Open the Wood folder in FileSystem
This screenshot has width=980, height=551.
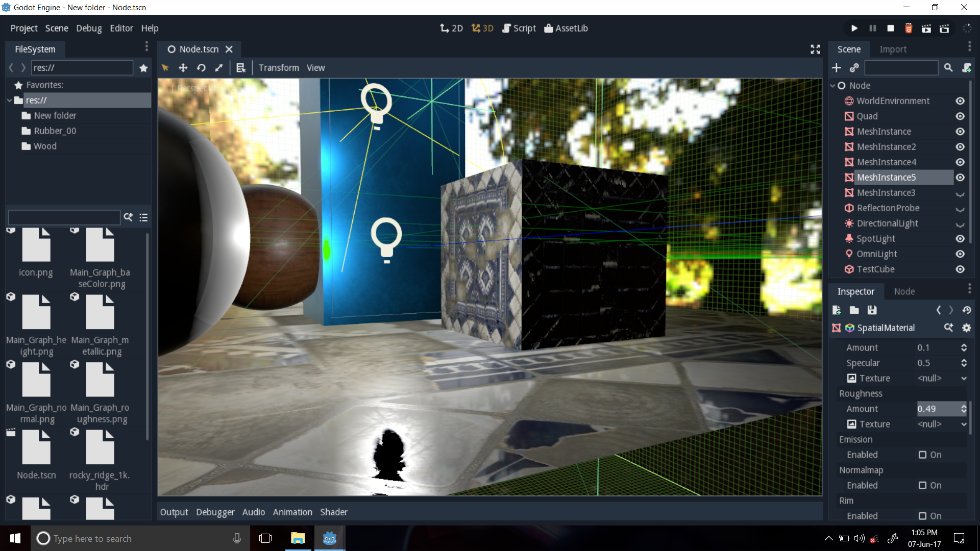point(45,146)
